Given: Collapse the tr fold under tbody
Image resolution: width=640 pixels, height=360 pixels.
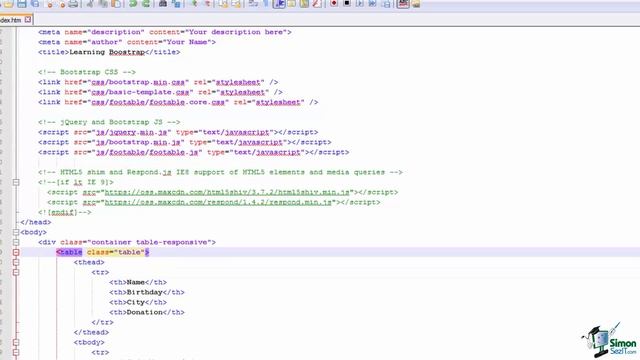Looking at the screenshot, I should point(16,352).
